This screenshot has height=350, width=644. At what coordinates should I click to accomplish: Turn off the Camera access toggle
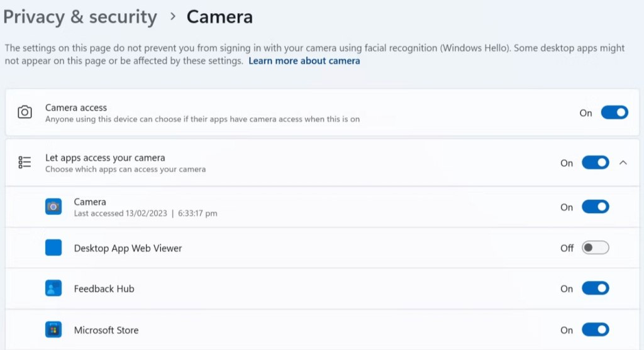point(614,112)
